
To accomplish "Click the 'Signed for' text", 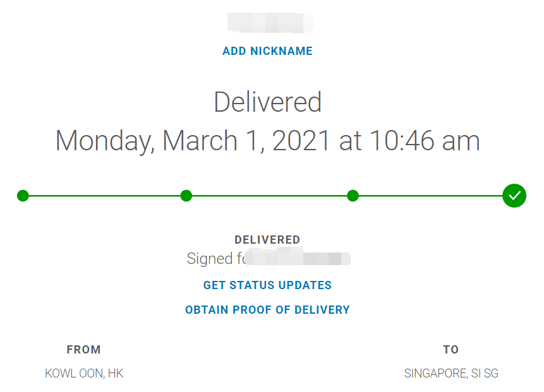I will coord(216,259).
